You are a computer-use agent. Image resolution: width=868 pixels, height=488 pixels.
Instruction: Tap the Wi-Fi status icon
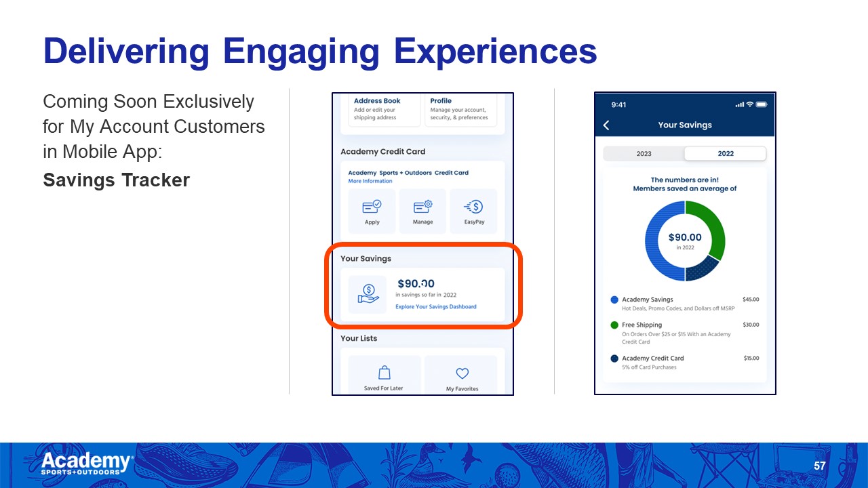(749, 104)
